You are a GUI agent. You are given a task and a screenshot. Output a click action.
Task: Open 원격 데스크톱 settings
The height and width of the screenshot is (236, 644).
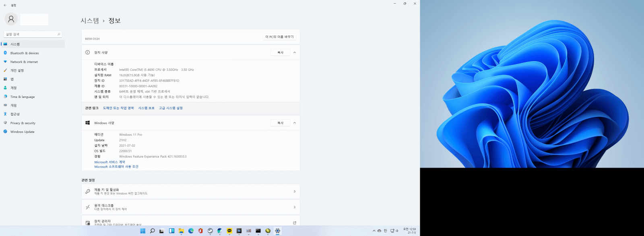191,207
